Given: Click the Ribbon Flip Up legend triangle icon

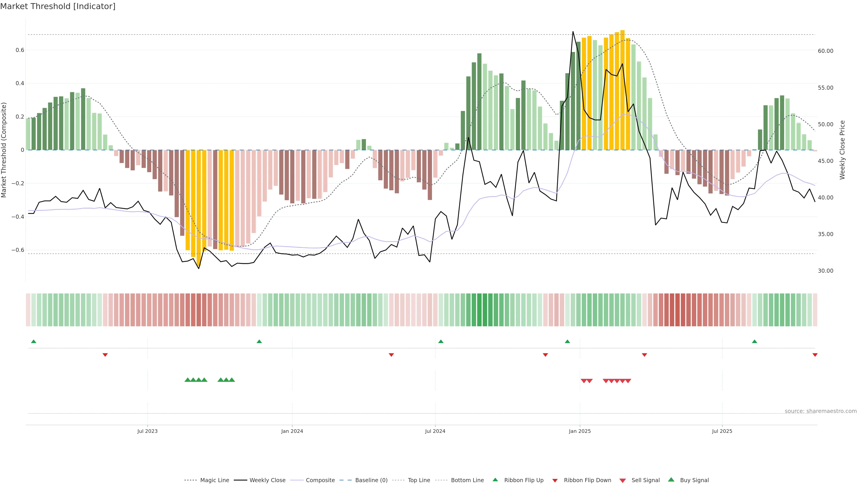Looking at the screenshot, I should click(x=495, y=480).
